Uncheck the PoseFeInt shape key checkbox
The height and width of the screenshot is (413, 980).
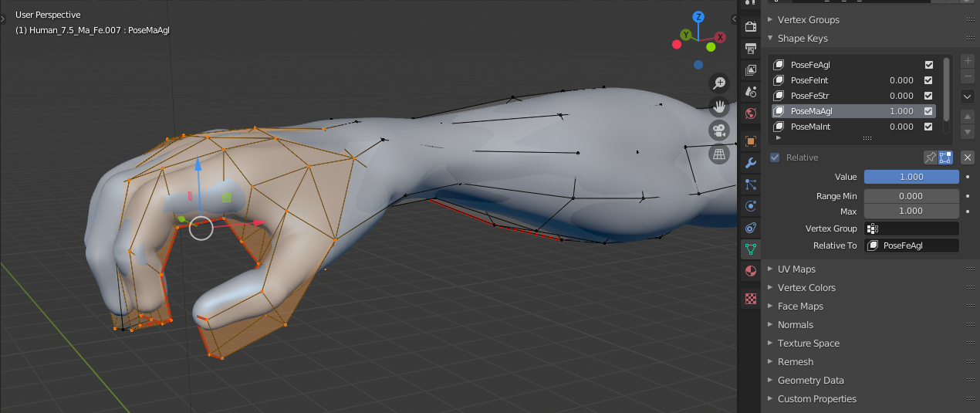pos(929,80)
